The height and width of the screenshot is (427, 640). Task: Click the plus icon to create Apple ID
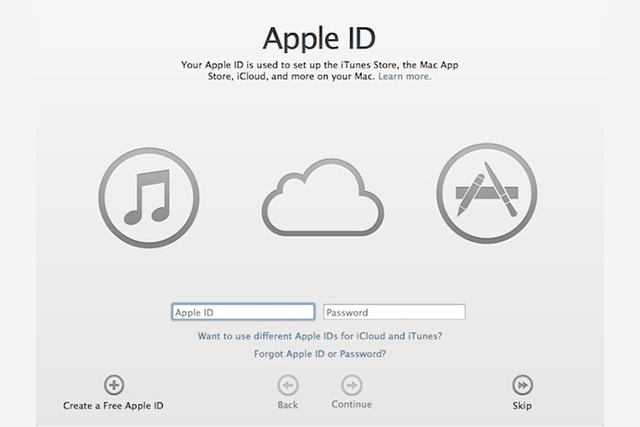[x=114, y=385]
